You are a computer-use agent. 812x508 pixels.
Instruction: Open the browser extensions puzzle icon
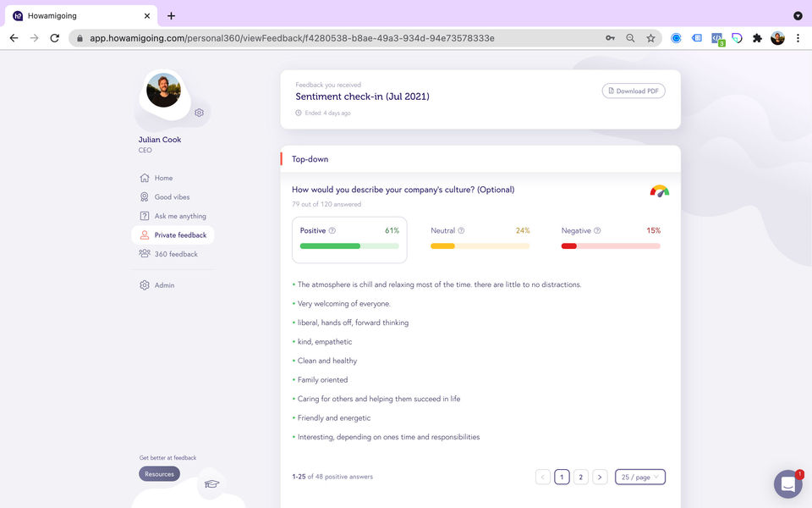(757, 38)
